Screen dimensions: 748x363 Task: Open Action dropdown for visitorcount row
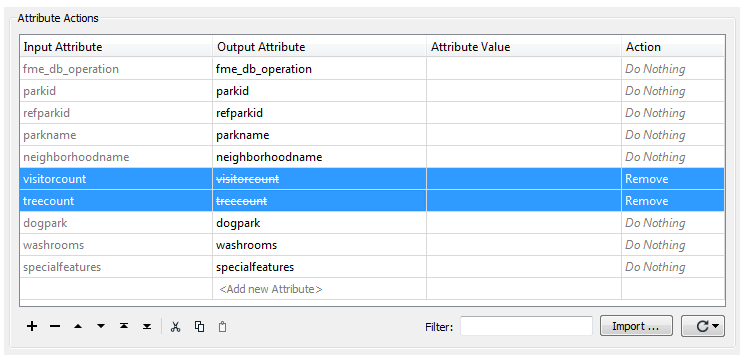coord(673,179)
